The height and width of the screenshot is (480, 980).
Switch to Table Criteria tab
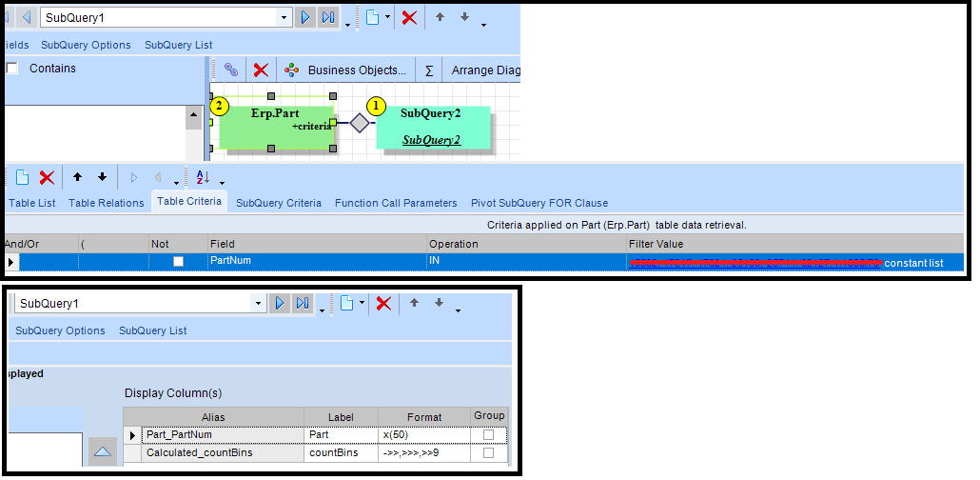[x=189, y=201]
